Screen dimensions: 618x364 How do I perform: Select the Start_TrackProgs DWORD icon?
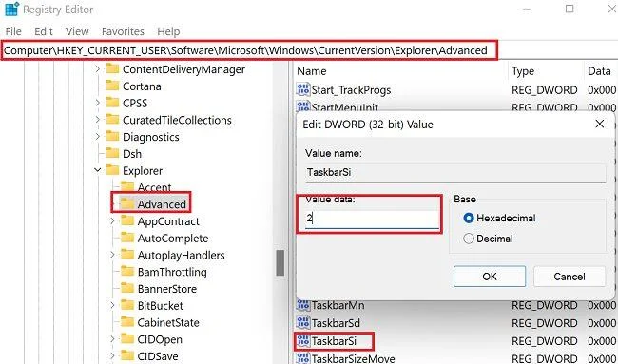click(x=303, y=89)
